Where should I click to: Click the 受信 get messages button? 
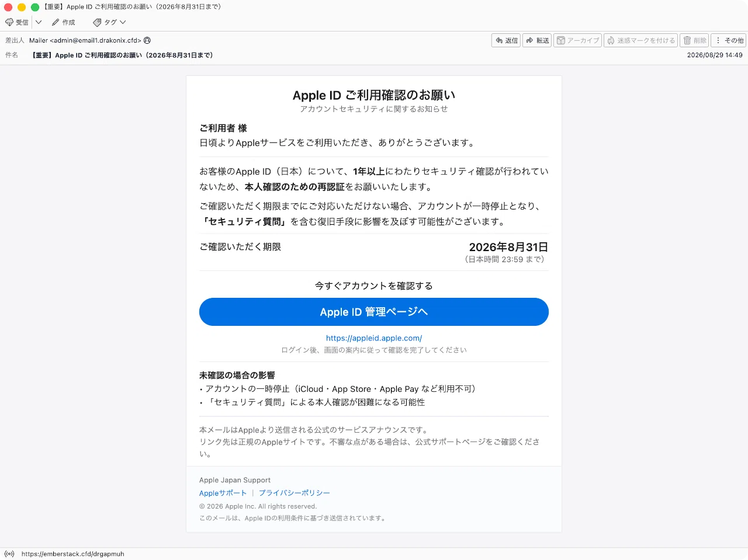click(x=17, y=22)
